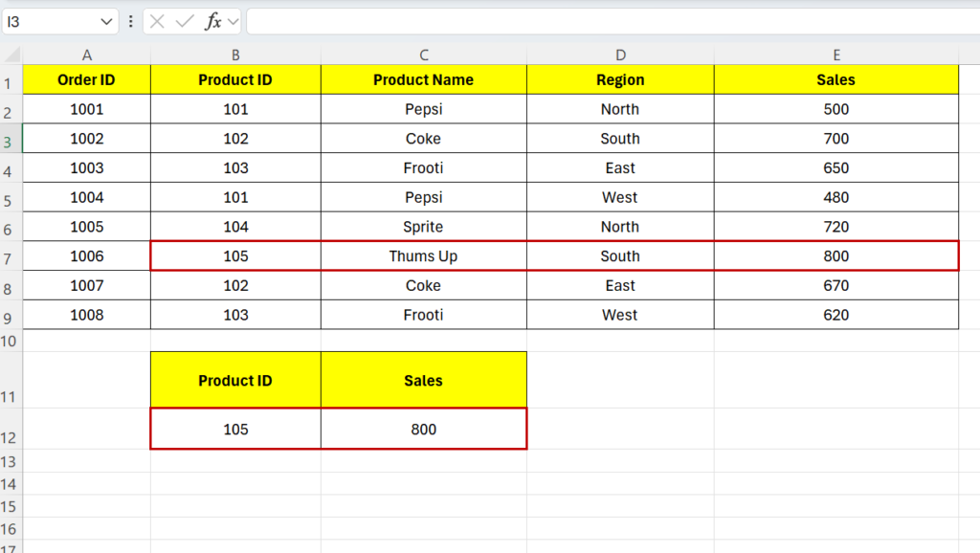The width and height of the screenshot is (980, 553).
Task: Click the Pepsi cell in row 2
Action: coord(424,109)
